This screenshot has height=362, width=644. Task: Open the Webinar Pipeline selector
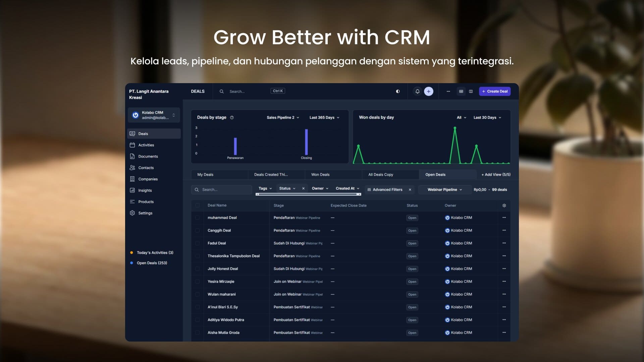pyautogui.click(x=444, y=190)
